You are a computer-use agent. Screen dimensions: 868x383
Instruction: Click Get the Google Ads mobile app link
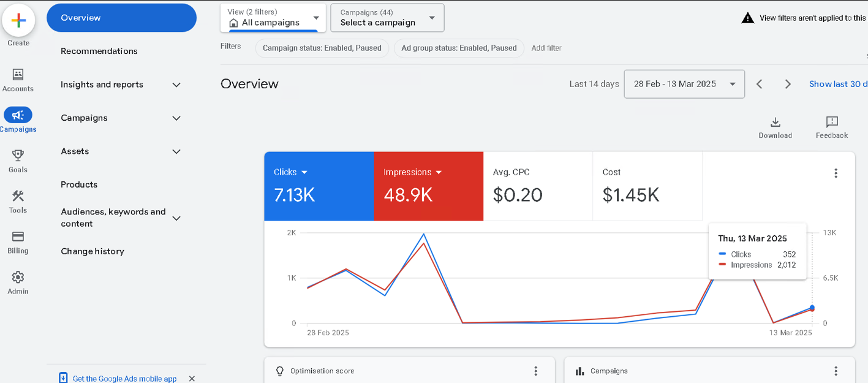click(x=124, y=379)
